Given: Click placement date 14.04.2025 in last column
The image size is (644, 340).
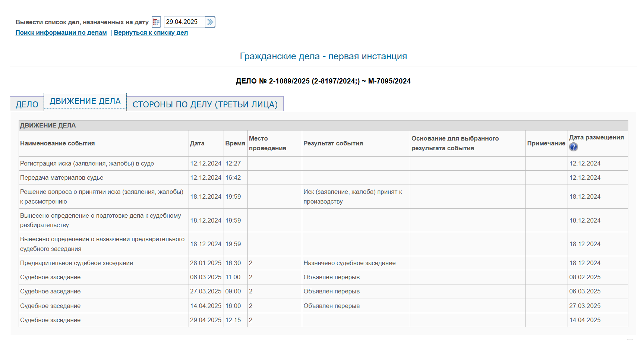Looking at the screenshot, I should [585, 320].
